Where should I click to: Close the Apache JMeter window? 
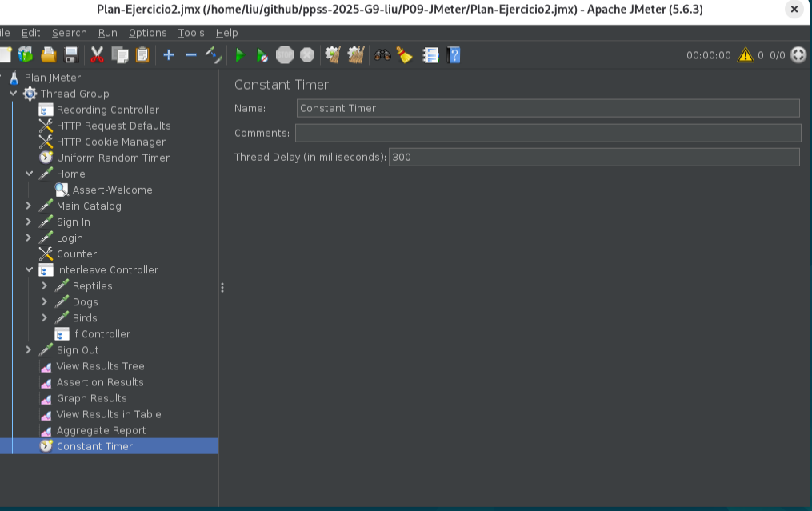pos(794,10)
